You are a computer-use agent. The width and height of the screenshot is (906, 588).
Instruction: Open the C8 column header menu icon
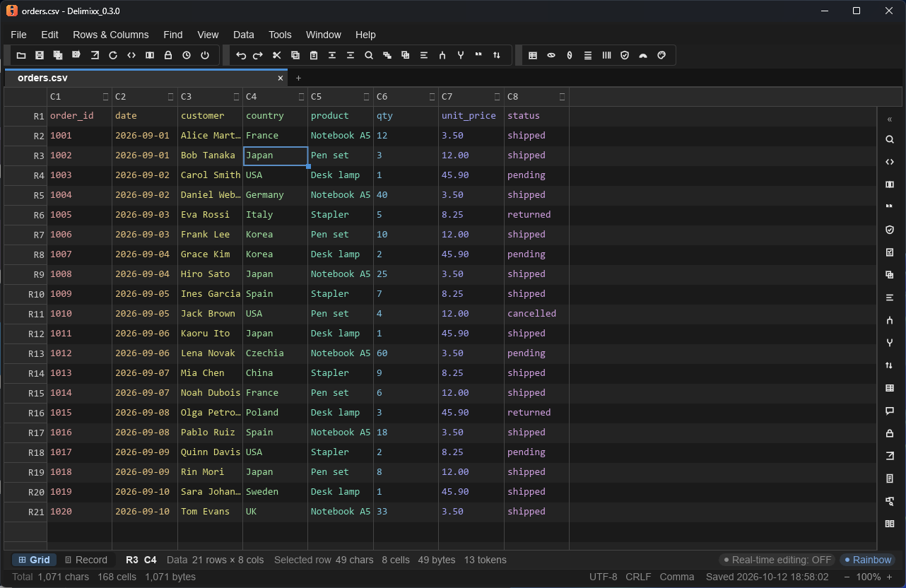tap(563, 96)
